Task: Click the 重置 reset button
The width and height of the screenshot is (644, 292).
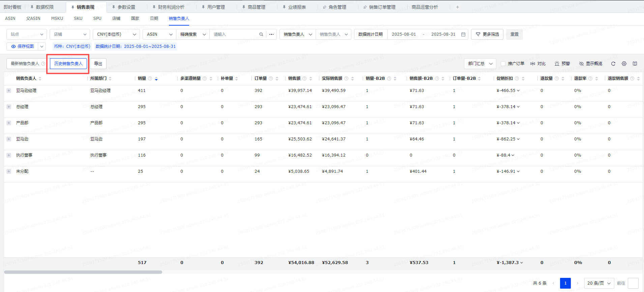Action: coord(514,34)
